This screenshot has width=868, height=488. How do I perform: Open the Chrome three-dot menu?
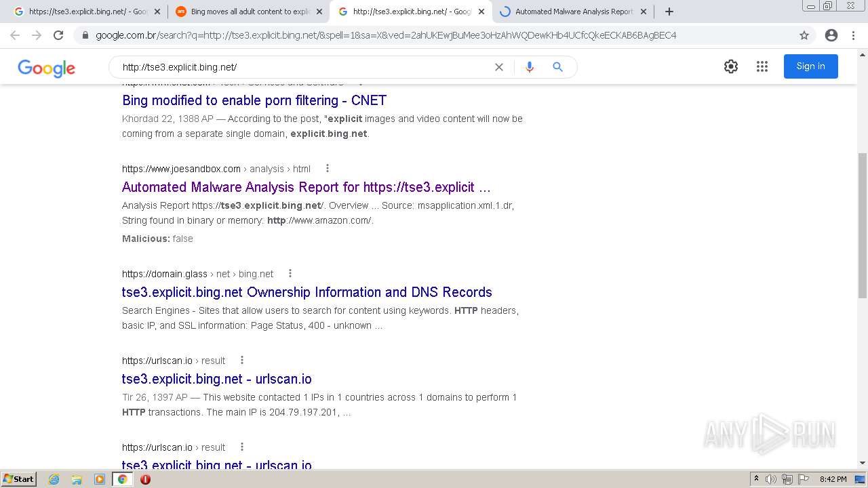854,35
